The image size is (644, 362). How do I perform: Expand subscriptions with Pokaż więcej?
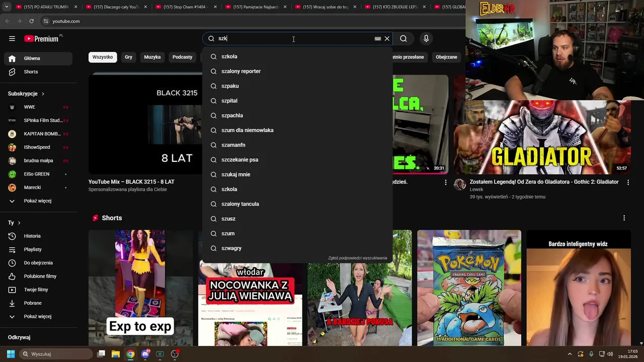click(x=38, y=201)
